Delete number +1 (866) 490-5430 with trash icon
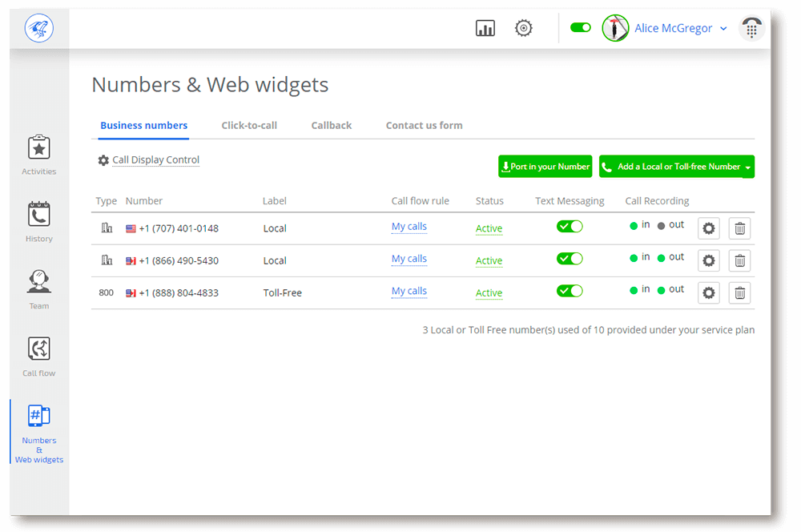The width and height of the screenshot is (801, 532). pos(739,260)
